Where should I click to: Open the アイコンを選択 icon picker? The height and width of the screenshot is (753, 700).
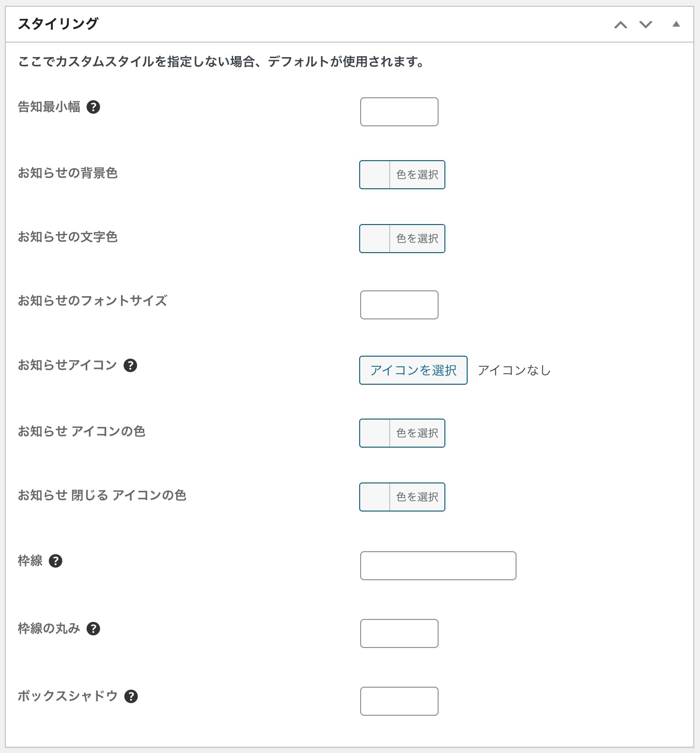[x=413, y=370]
